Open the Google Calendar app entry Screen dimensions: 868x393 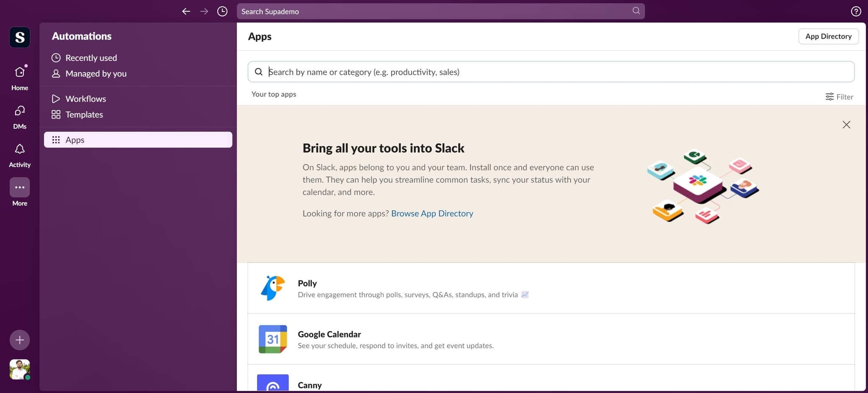(x=329, y=334)
